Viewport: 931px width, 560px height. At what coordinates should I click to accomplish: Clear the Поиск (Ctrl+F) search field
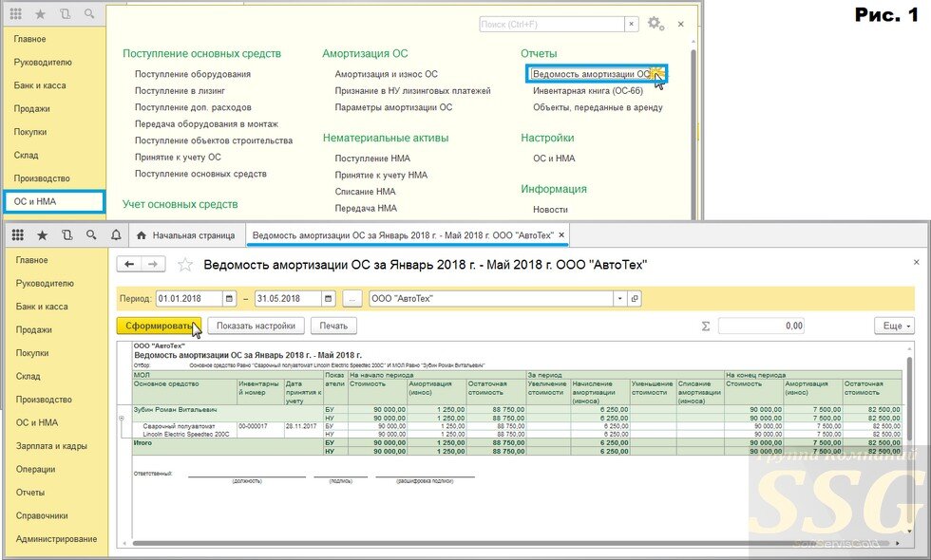point(631,25)
